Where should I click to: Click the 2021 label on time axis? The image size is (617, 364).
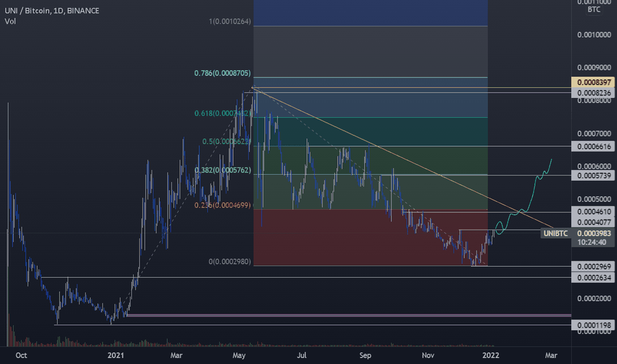click(116, 355)
